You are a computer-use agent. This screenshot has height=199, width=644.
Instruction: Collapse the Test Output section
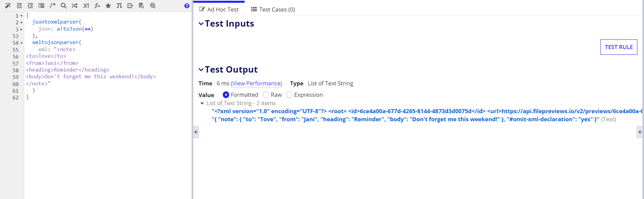coord(201,70)
